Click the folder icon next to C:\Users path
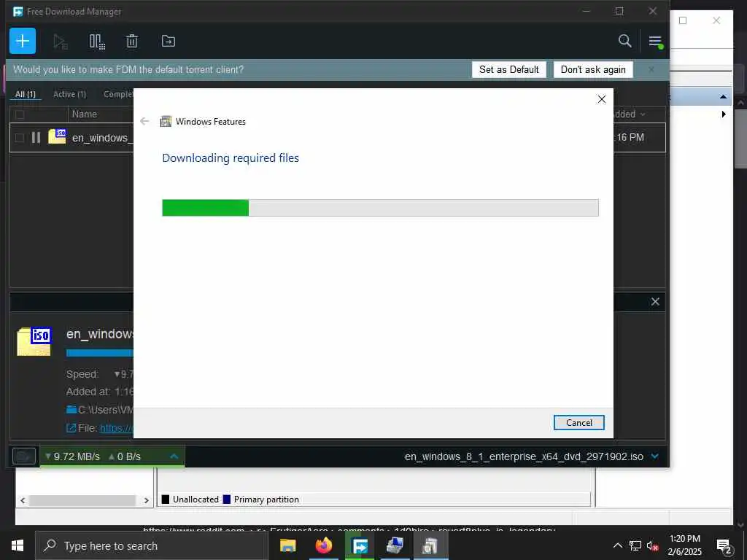747x560 pixels. (x=71, y=410)
